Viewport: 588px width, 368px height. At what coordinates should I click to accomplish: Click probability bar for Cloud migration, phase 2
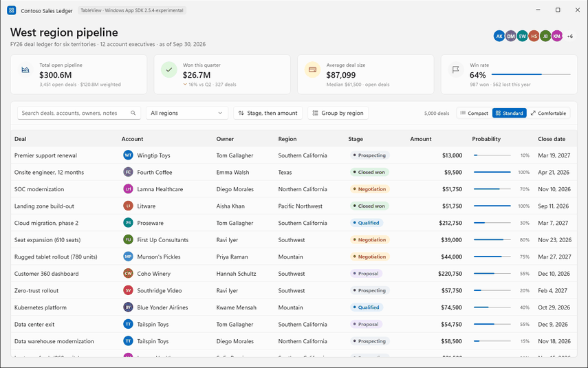click(x=492, y=223)
